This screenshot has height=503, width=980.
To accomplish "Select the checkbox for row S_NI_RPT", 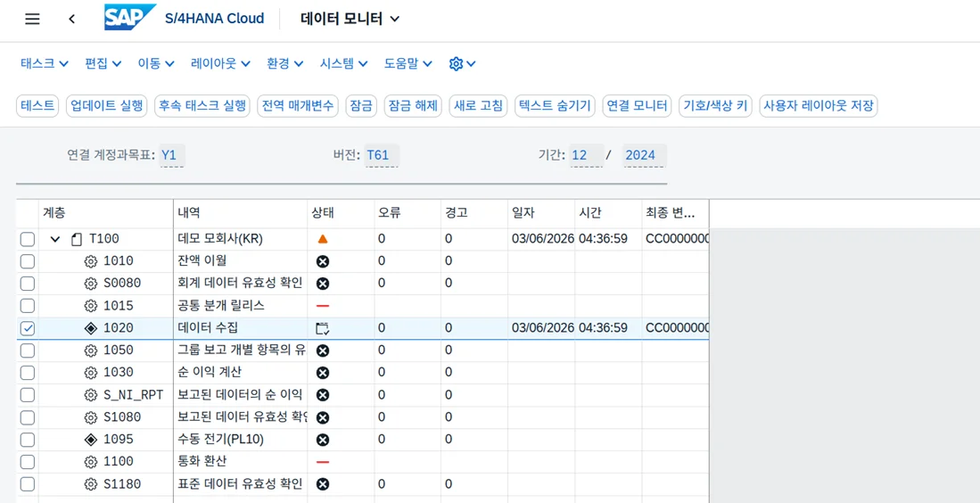I will coord(28,395).
